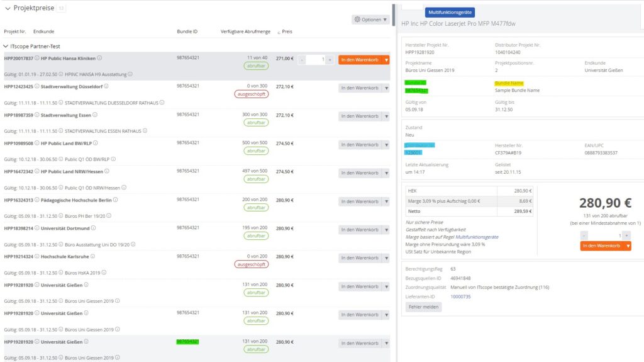644x362 pixels.
Task: Open cart dropdown arrow for Pädagogische Hochschule Berlin
Action: 387,201
